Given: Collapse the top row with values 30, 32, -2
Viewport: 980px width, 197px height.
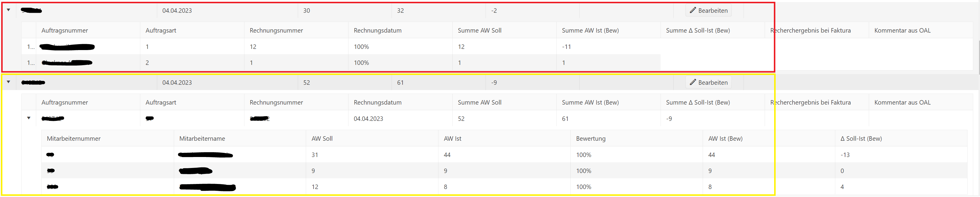Looking at the screenshot, I should [8, 10].
